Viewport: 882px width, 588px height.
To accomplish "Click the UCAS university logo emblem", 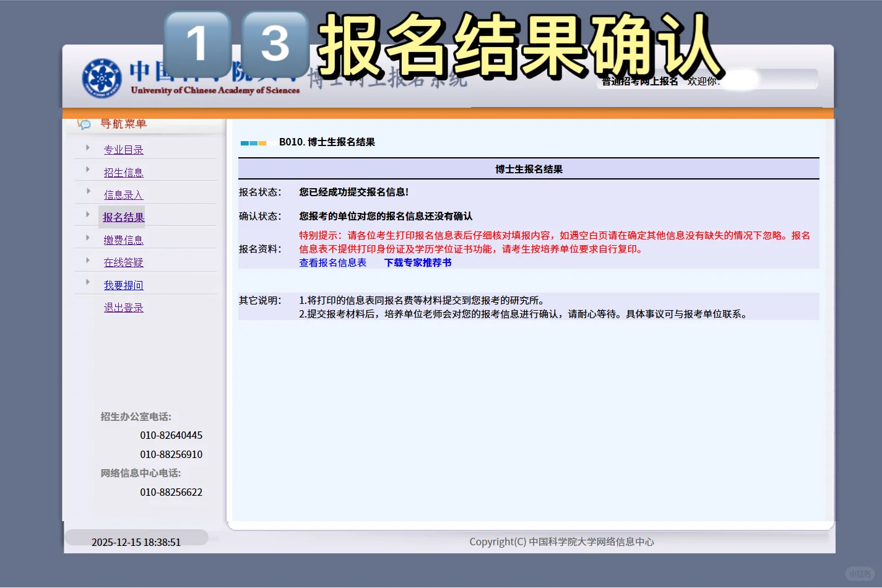I will point(103,76).
